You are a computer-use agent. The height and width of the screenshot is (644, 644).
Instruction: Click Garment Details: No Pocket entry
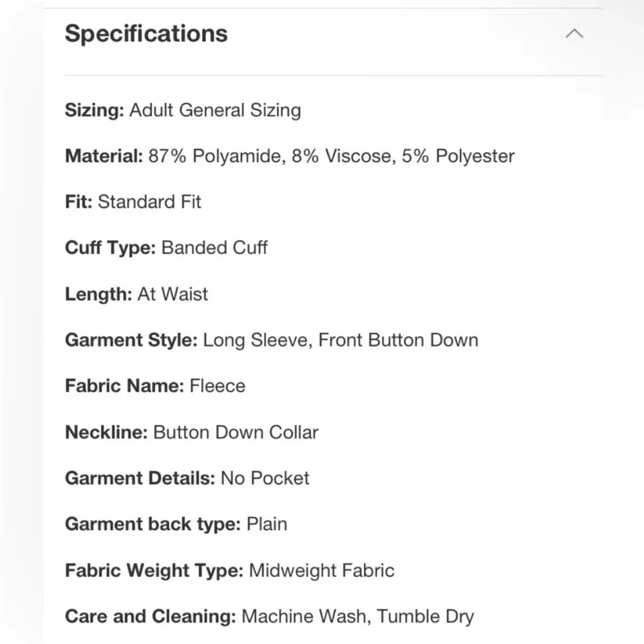[x=187, y=478]
